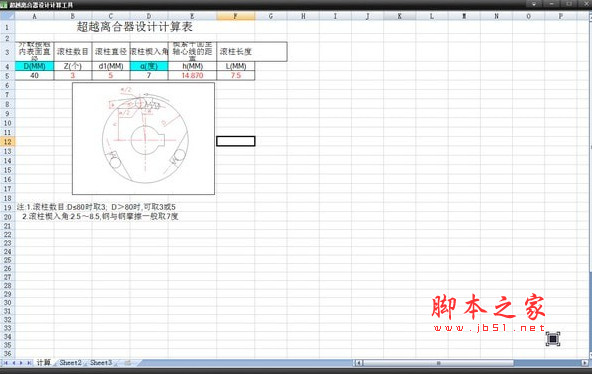Select column B header
The width and height of the screenshot is (592, 374).
coord(72,16)
